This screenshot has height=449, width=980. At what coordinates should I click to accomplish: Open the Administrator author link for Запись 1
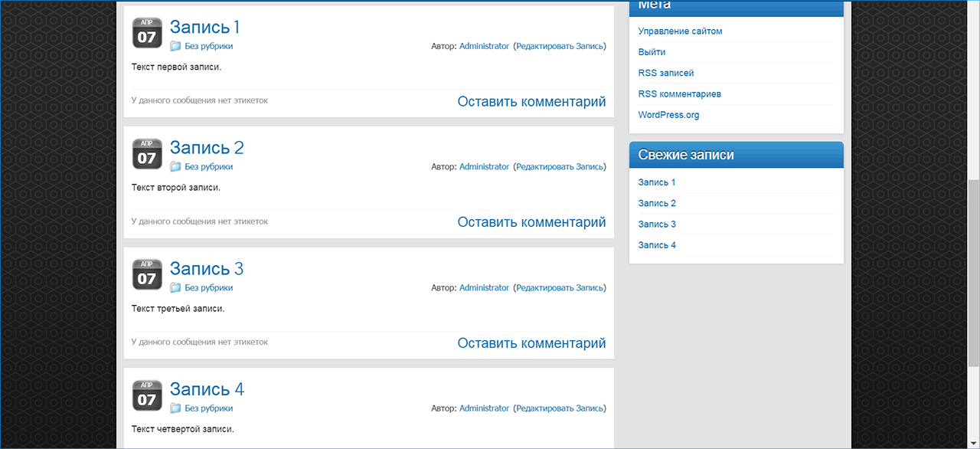click(484, 46)
